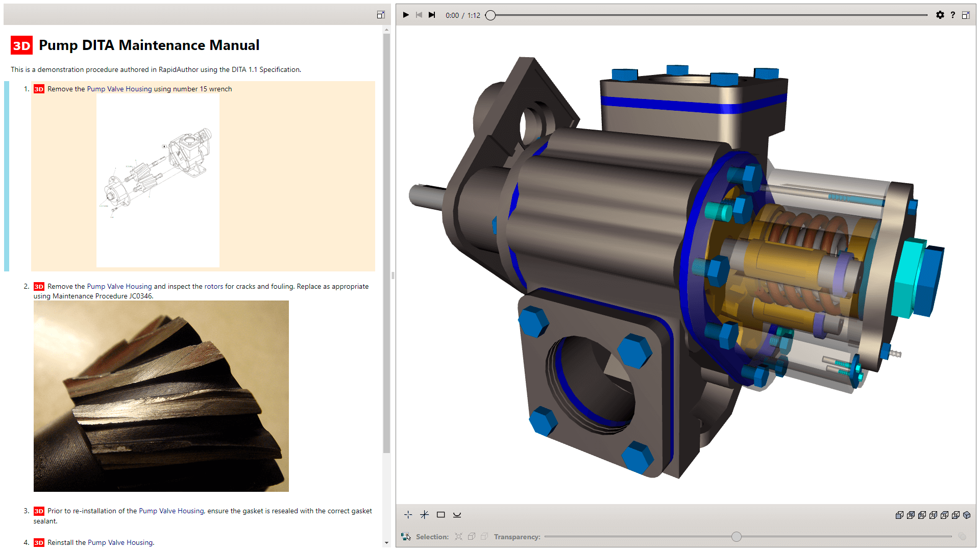The height and width of the screenshot is (551, 980).
Task: Open the damaged rotor photo
Action: [161, 396]
